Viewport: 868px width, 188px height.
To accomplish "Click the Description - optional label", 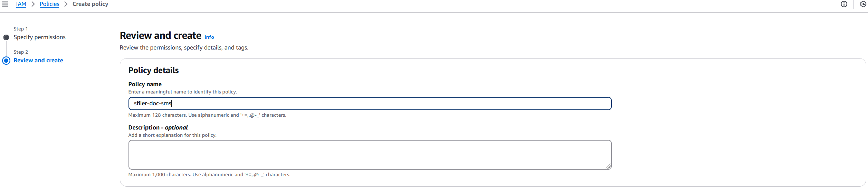I will 158,127.
